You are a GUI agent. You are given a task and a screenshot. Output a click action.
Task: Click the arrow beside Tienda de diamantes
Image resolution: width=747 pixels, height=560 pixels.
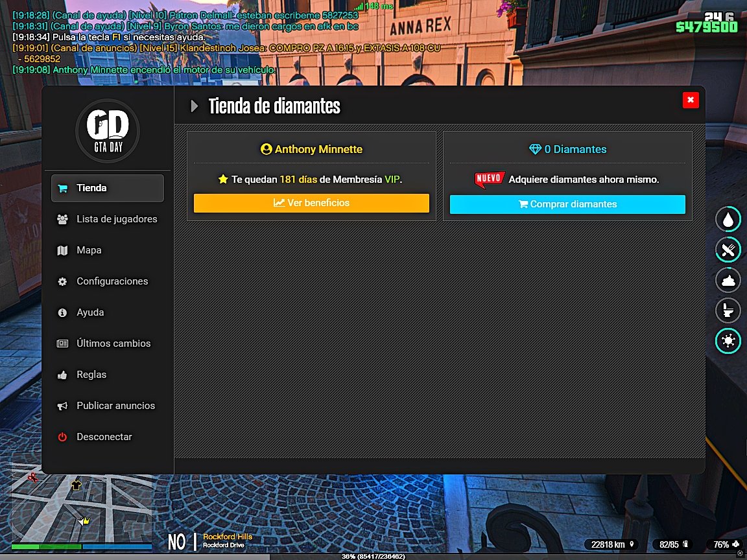pos(194,106)
